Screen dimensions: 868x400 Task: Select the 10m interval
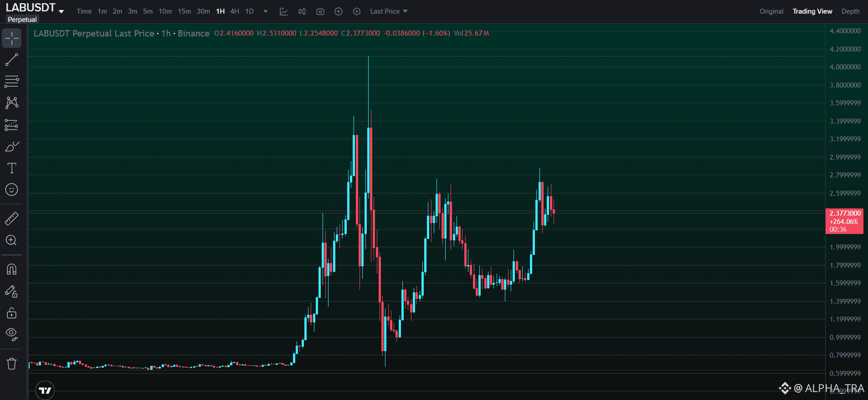tap(165, 11)
